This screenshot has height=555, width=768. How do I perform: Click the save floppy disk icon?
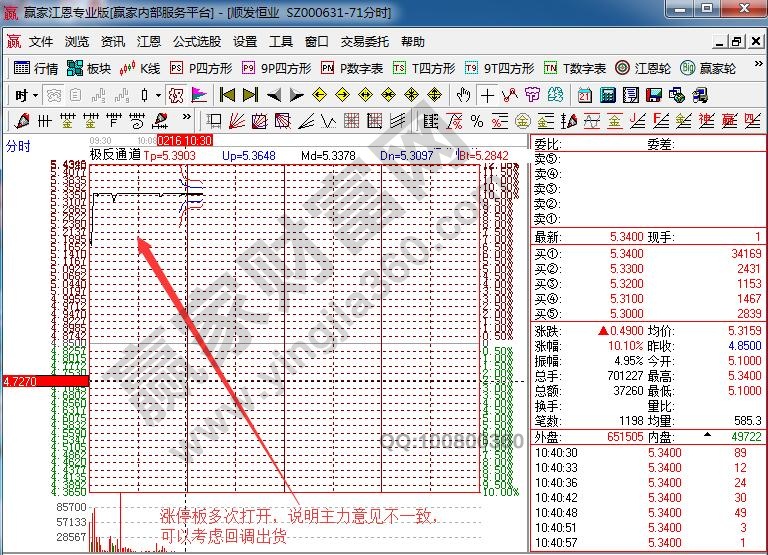[x=654, y=95]
